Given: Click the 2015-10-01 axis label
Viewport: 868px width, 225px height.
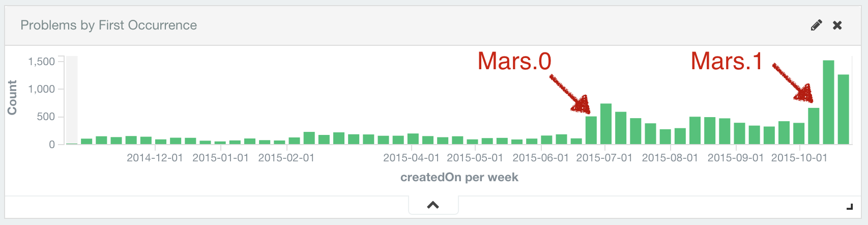Looking at the screenshot, I should click(x=799, y=158).
